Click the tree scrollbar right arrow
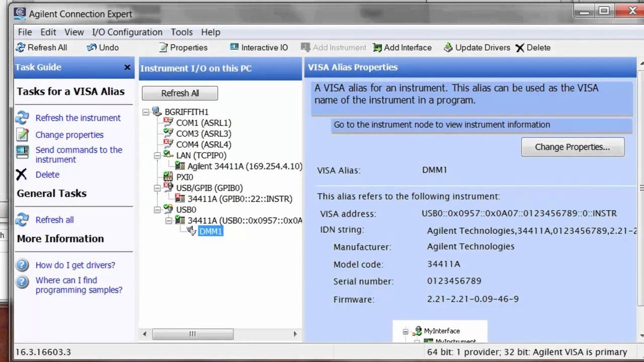The image size is (644, 362). coord(295,334)
